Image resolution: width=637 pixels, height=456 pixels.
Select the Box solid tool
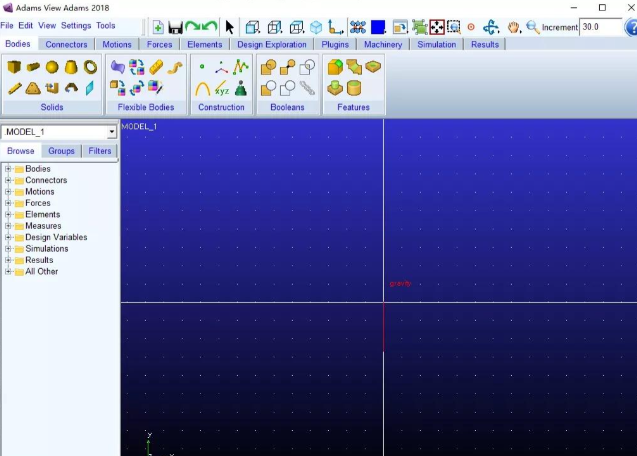point(14,67)
